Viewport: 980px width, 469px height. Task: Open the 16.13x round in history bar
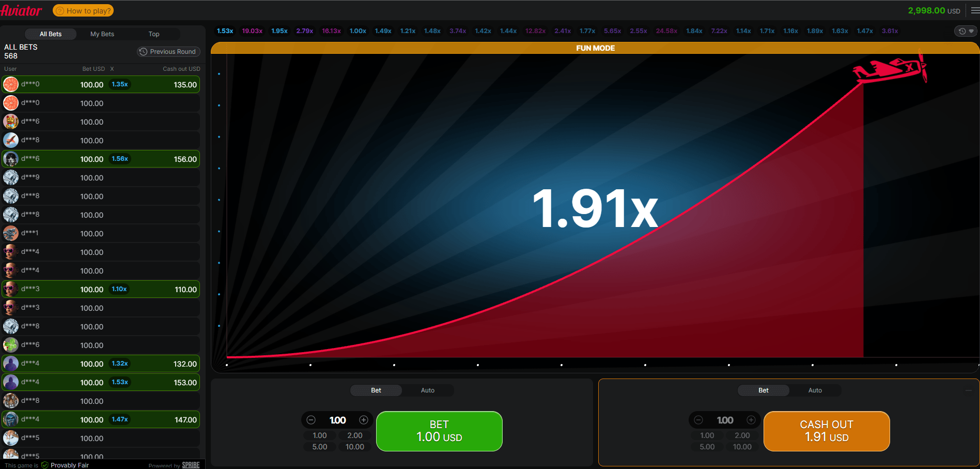tap(331, 31)
